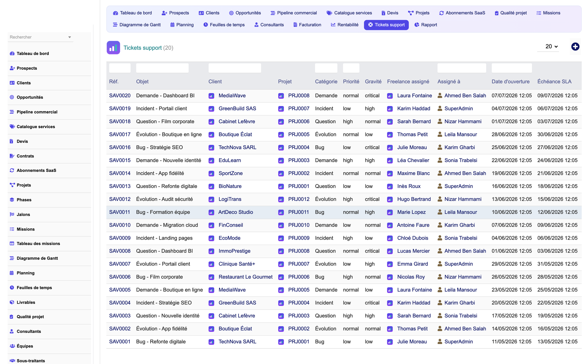Viewport: 588px width, 364px height.
Task: Sort by the Échéance SLA column header
Action: tap(554, 82)
